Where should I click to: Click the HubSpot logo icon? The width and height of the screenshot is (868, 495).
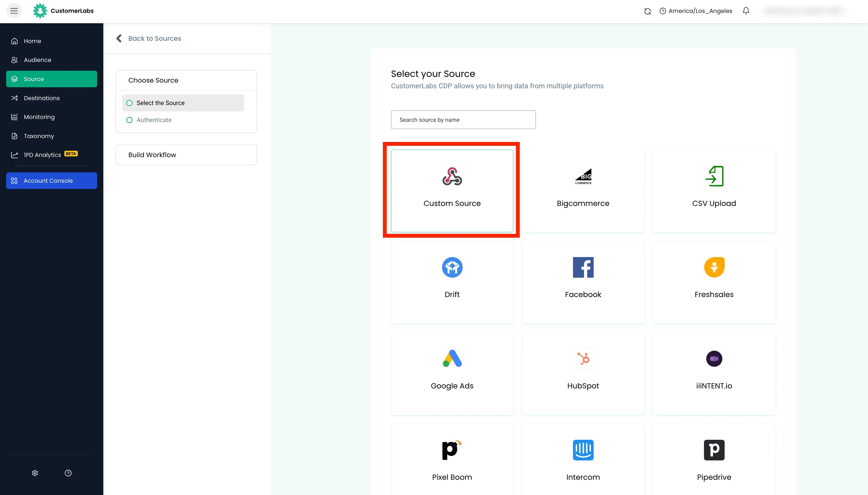point(583,358)
